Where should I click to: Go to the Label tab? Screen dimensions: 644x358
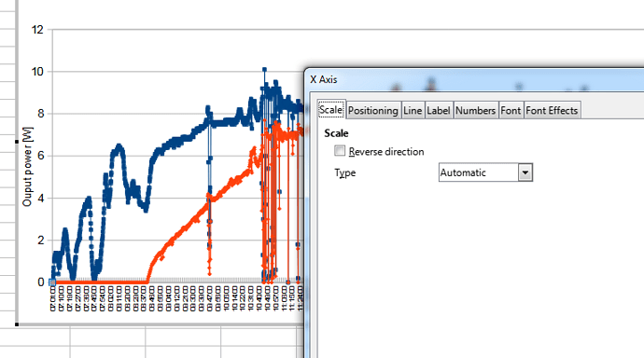(x=439, y=111)
